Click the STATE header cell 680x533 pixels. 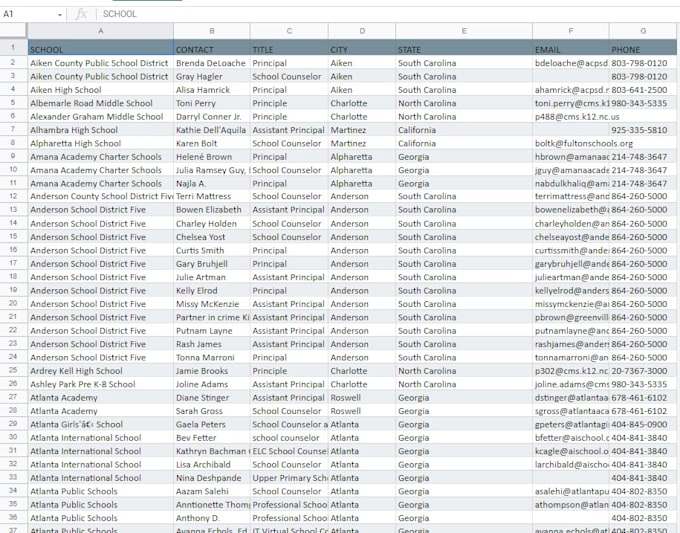coord(464,48)
